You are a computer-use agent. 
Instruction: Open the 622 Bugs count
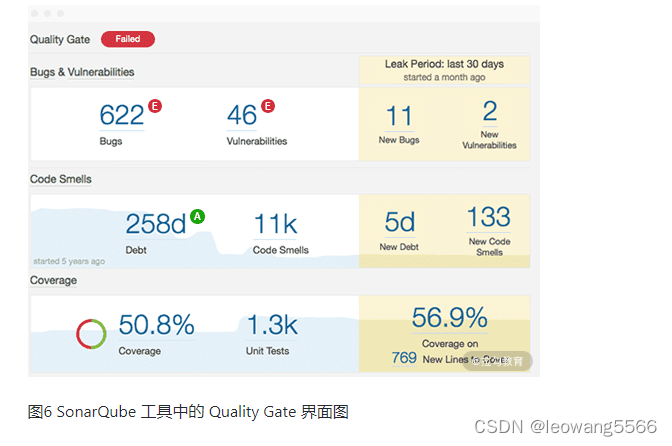(x=122, y=115)
